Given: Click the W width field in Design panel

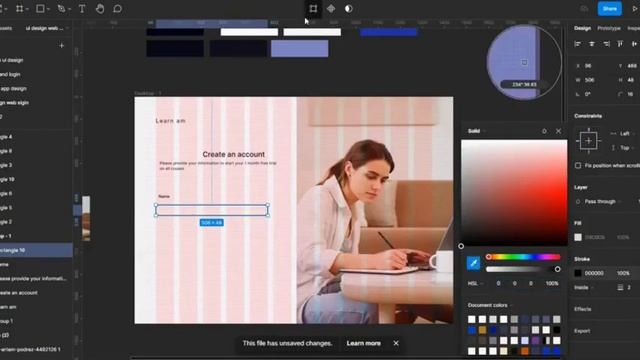Looking at the screenshot, I should pos(590,80).
